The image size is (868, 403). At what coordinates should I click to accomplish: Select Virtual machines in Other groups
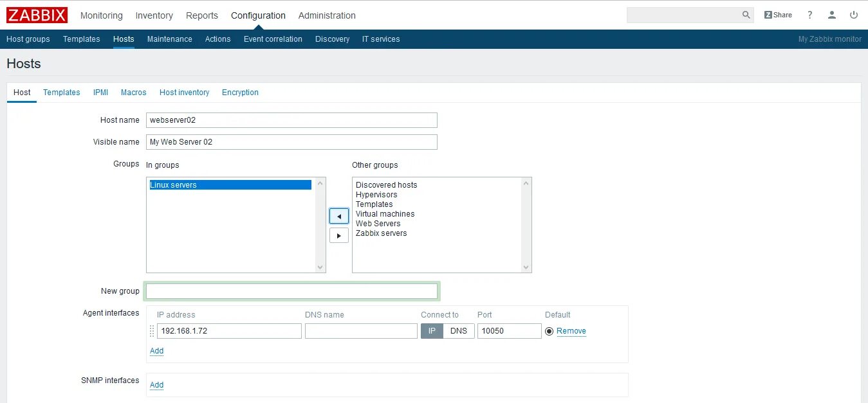coord(385,214)
